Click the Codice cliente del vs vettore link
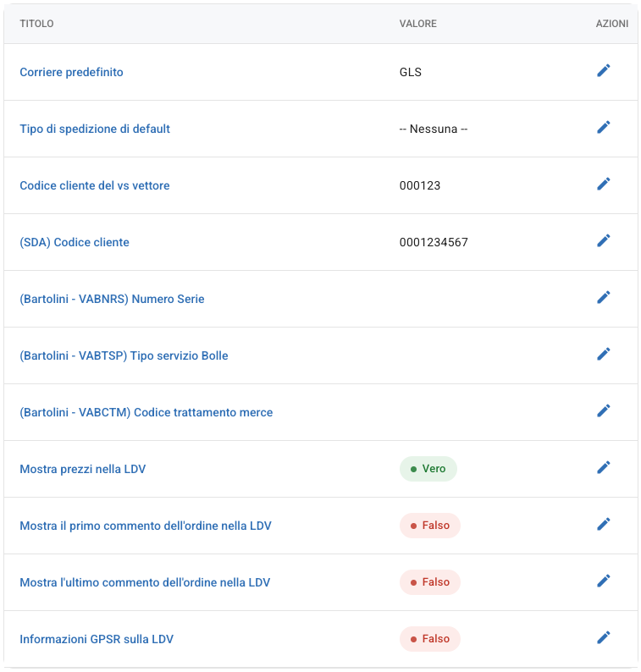This screenshot has width=641, height=672. point(95,185)
